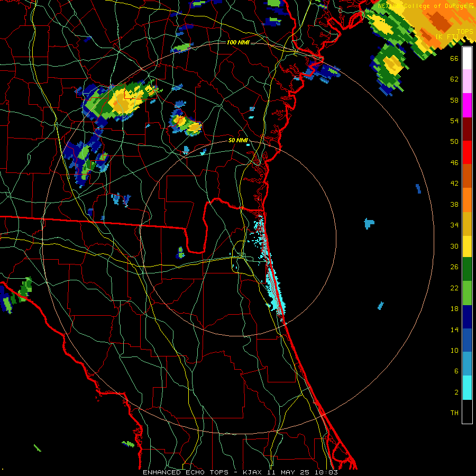Click the legend value "2"
The image size is (476, 476).
coord(456,392)
